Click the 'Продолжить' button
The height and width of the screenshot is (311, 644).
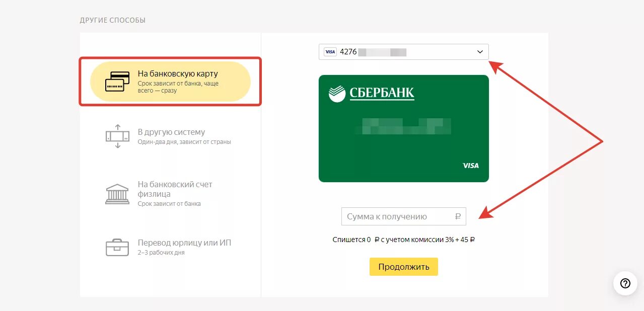pyautogui.click(x=404, y=267)
